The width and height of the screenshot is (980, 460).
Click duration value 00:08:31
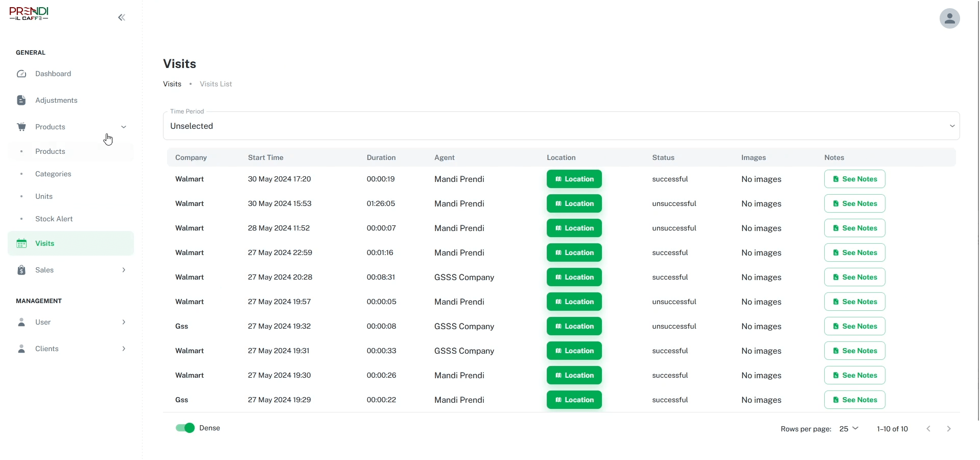point(381,277)
